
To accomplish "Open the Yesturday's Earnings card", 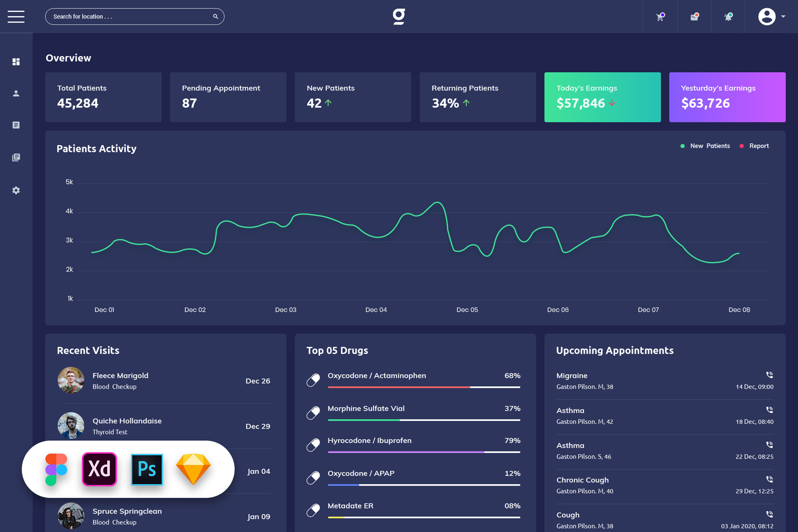I will (727, 97).
